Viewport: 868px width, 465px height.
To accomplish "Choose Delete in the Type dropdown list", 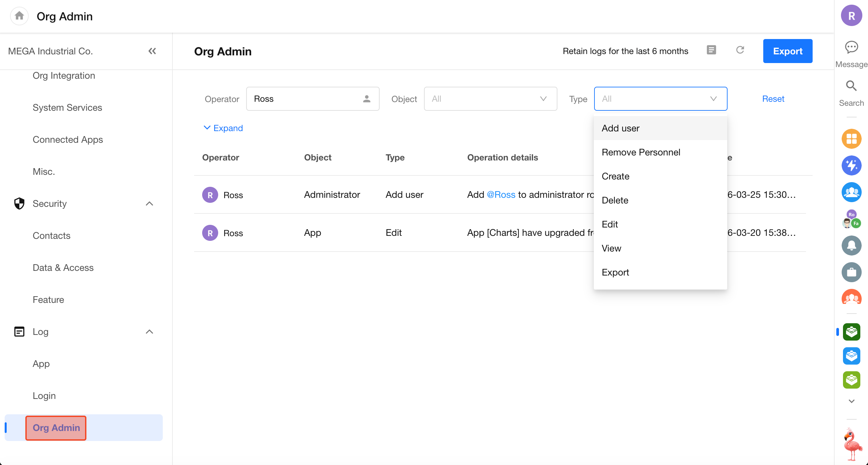I will (x=614, y=200).
